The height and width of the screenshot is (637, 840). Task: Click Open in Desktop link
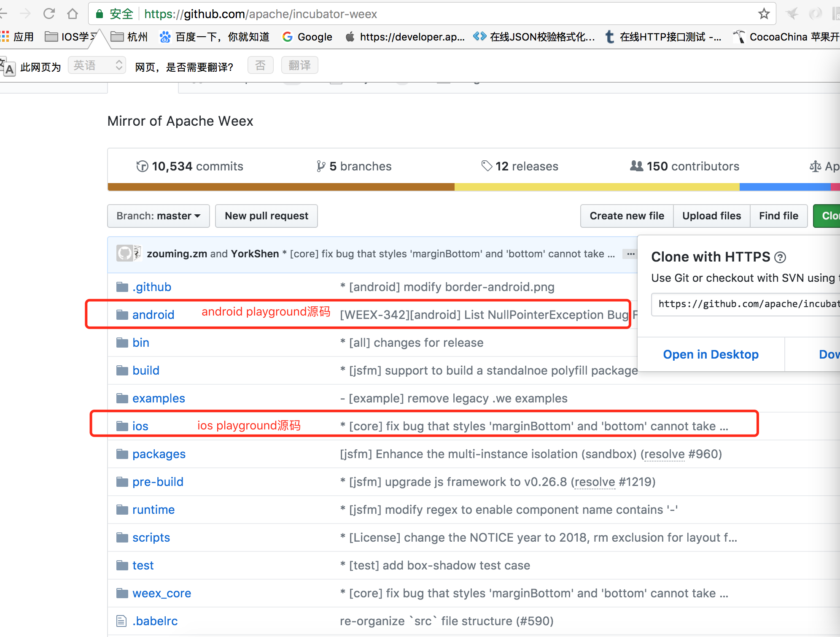click(x=711, y=354)
